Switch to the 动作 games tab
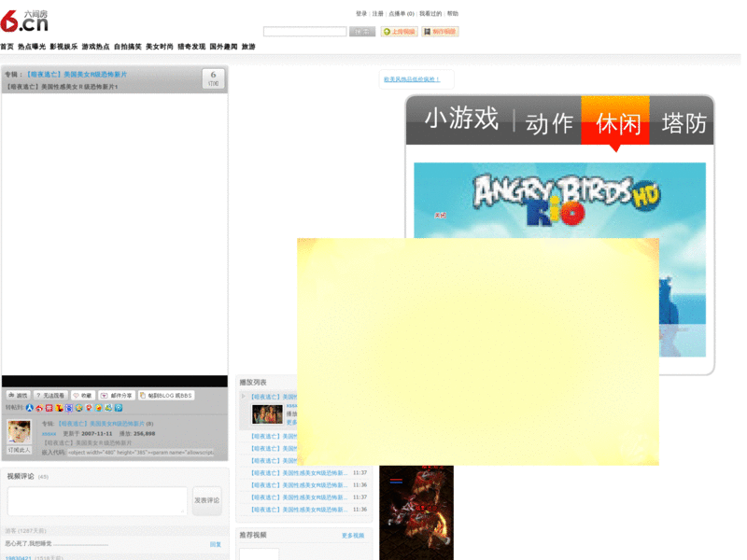 (549, 124)
